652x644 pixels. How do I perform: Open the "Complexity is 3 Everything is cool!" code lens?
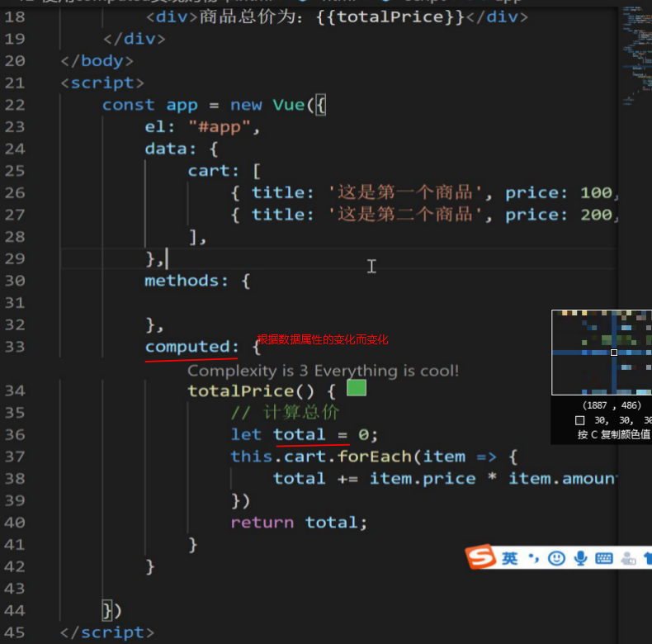[323, 370]
